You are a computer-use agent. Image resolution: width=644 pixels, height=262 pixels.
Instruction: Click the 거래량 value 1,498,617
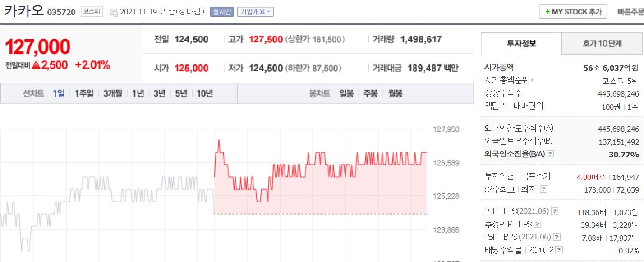click(x=421, y=40)
